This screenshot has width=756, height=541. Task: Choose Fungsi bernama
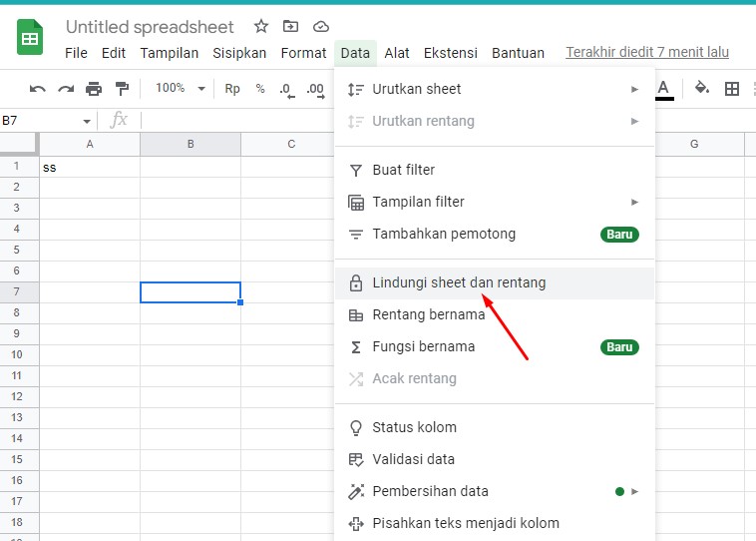point(495,347)
